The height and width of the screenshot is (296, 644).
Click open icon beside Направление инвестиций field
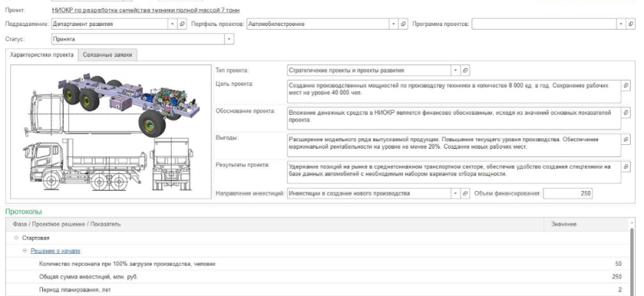[465, 193]
